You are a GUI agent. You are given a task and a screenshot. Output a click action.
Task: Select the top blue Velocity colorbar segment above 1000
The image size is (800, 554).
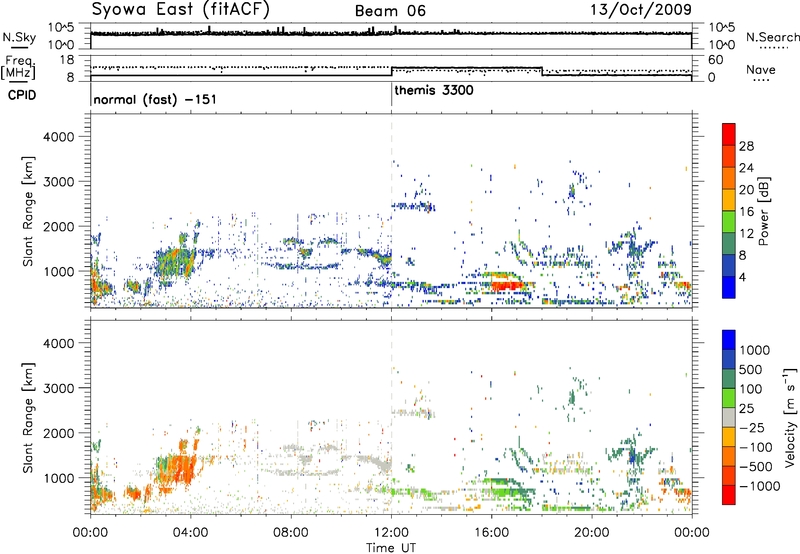tap(729, 340)
